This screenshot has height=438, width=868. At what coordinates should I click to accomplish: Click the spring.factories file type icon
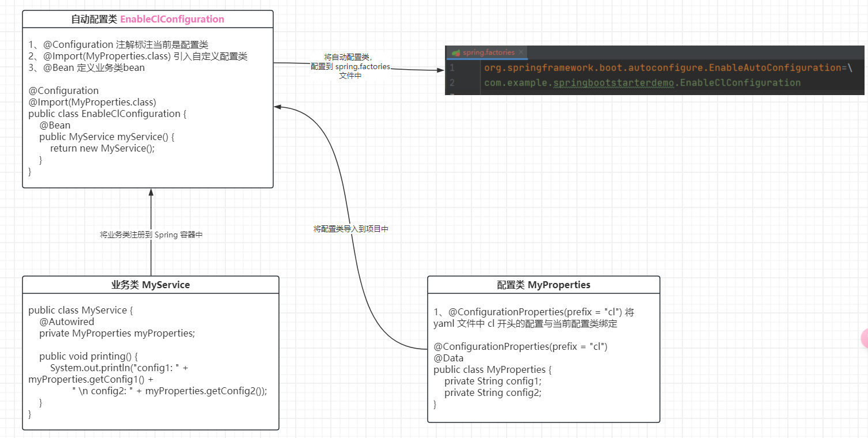456,52
